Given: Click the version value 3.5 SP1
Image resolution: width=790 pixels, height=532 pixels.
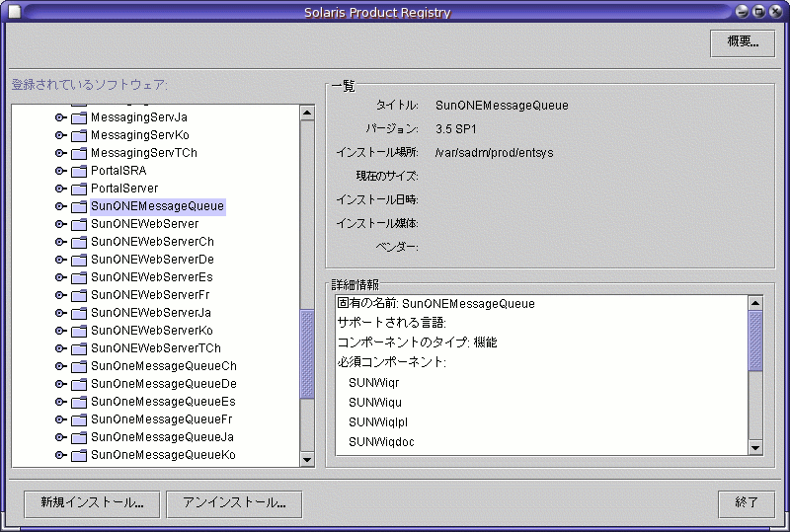Looking at the screenshot, I should 456,129.
